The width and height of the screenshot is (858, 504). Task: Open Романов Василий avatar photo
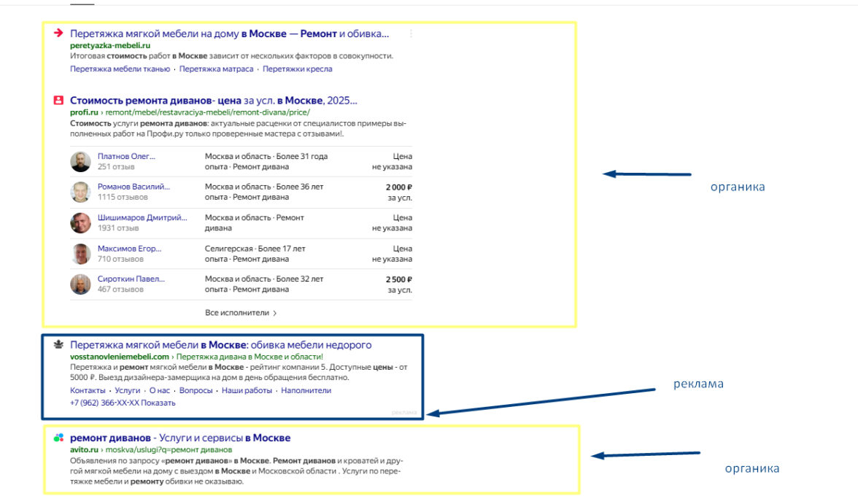(x=80, y=192)
